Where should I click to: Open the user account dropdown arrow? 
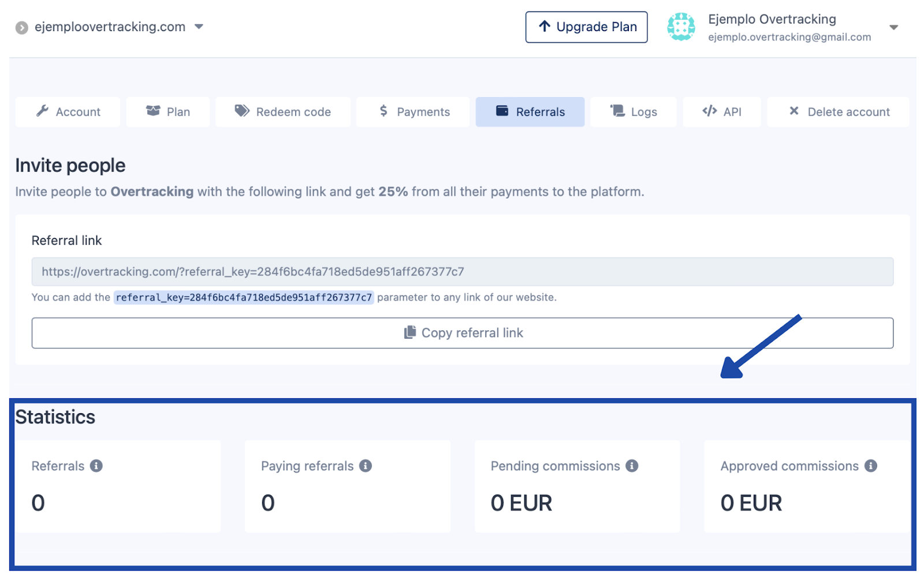[893, 28]
